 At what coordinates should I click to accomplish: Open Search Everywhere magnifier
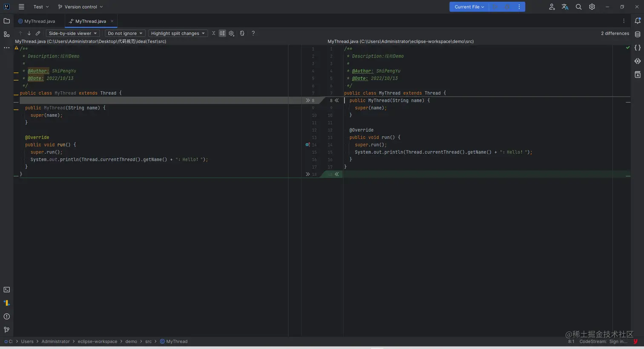pyautogui.click(x=578, y=7)
